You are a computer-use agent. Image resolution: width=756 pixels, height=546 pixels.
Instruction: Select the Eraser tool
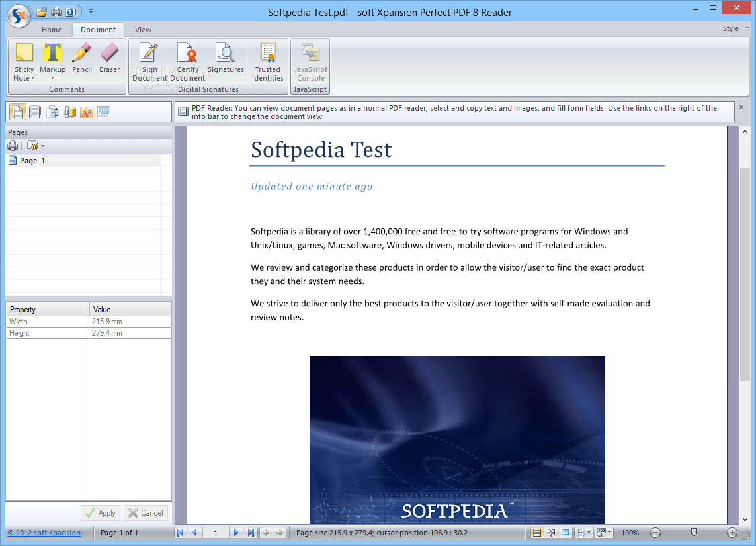click(x=109, y=58)
